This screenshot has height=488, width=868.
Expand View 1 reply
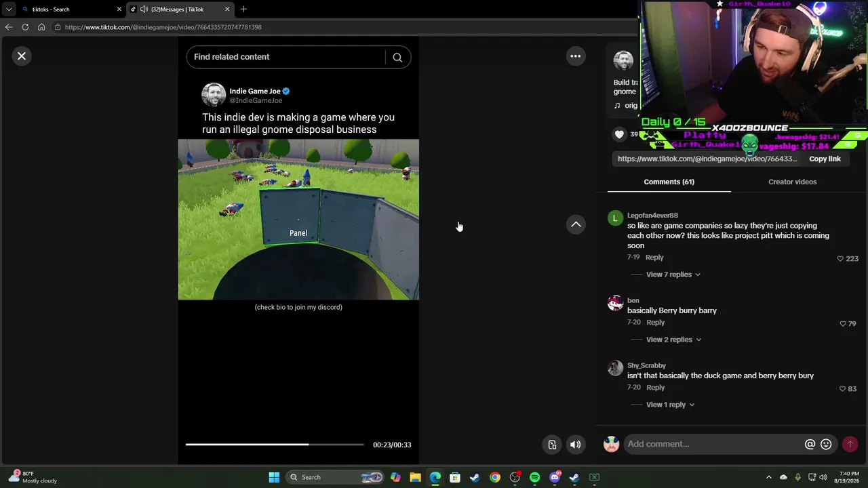tap(670, 405)
